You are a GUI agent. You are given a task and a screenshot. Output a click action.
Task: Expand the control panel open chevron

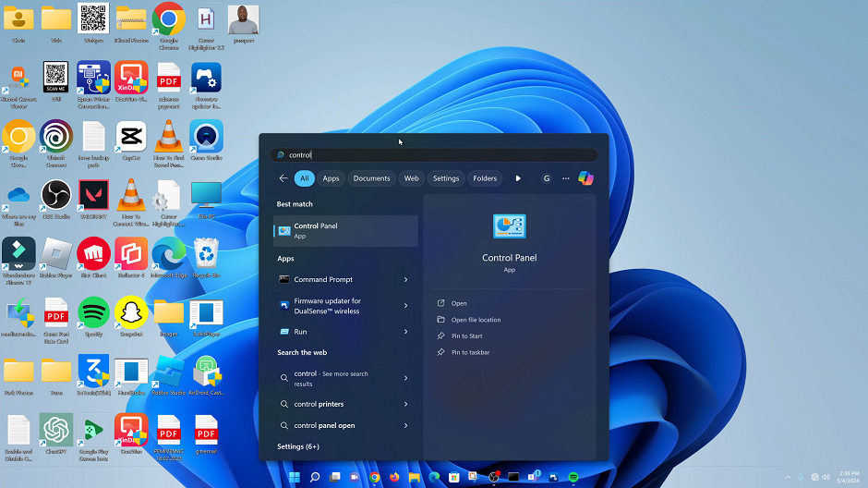click(405, 426)
